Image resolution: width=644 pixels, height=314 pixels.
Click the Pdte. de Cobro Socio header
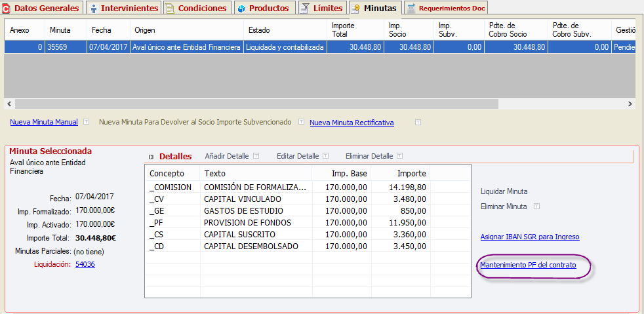coord(516,30)
